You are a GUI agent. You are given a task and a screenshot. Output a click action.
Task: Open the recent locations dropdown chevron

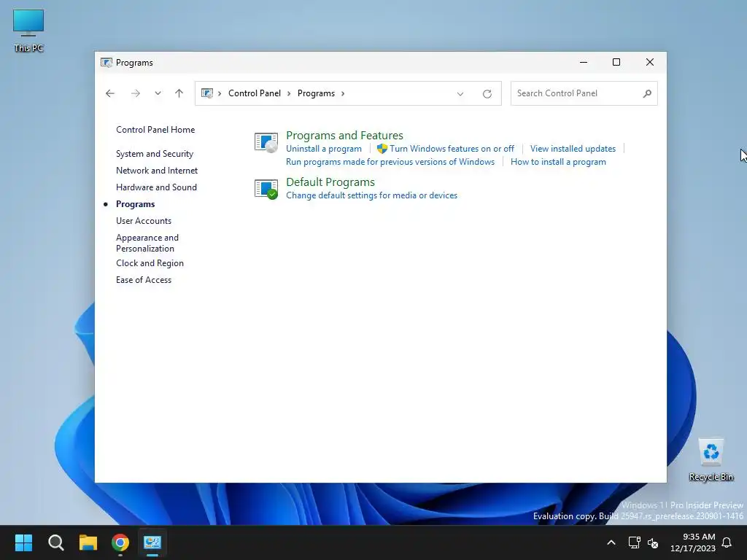point(158,93)
